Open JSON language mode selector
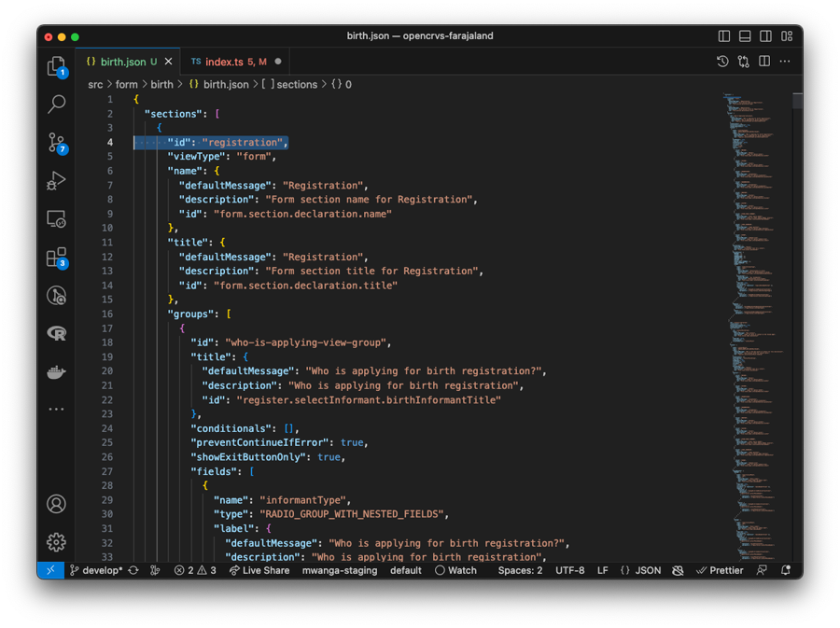Image resolution: width=840 pixels, height=628 pixels. 640,570
